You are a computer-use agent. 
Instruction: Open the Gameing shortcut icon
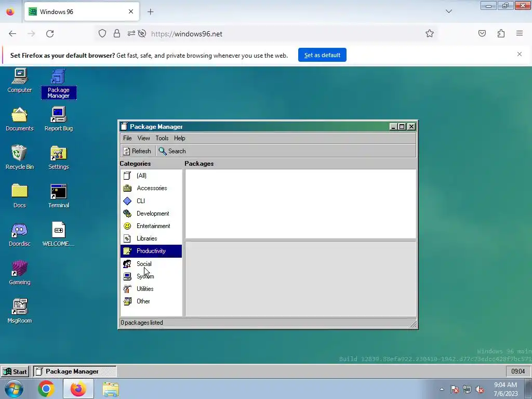(x=20, y=273)
